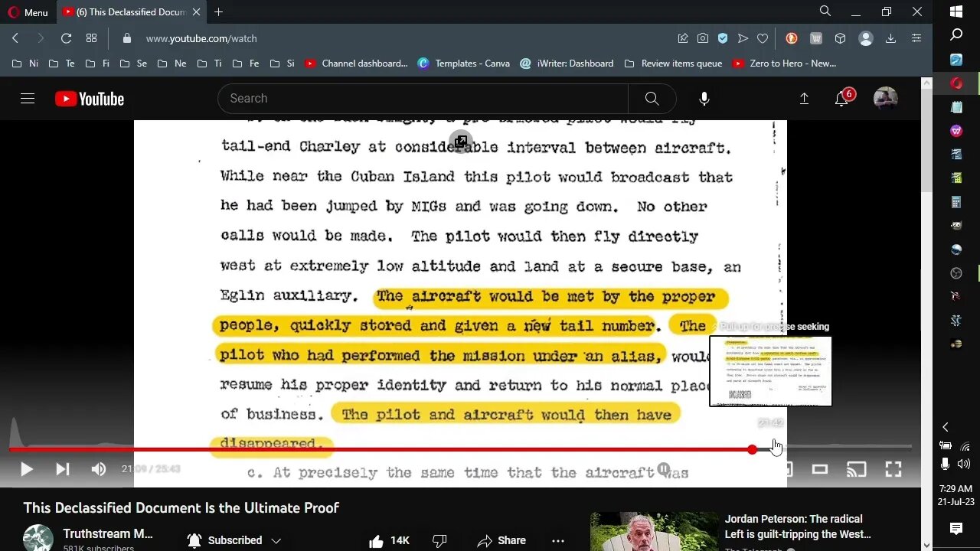Open the Opera ad blocker shield
The height and width of the screenshot is (551, 980).
point(723,38)
